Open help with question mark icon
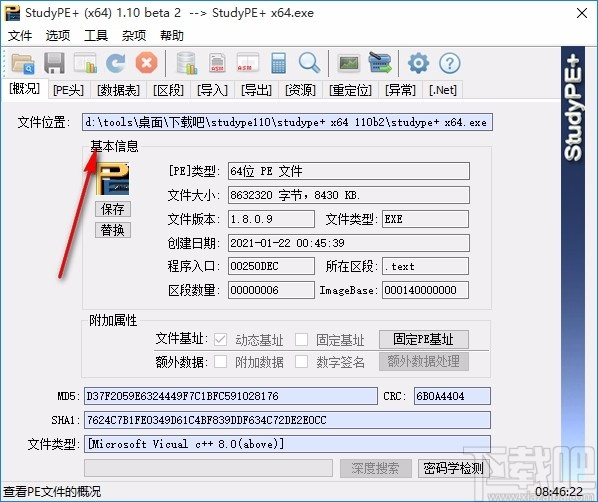Viewport: 598px width, 502px height. coord(450,63)
